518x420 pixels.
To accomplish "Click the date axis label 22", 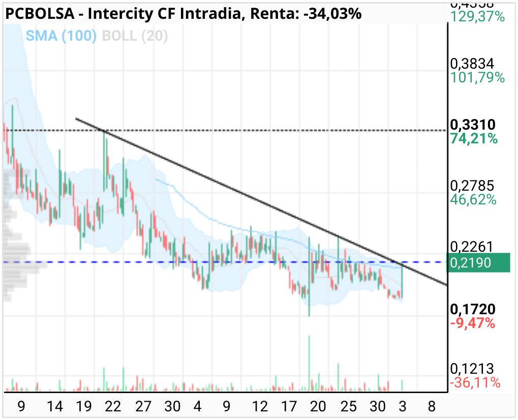I will tap(113, 406).
